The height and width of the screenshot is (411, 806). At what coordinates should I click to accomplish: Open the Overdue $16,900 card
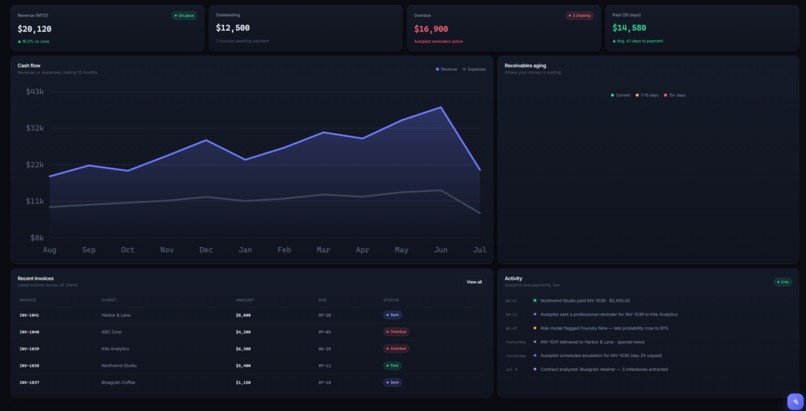point(504,28)
